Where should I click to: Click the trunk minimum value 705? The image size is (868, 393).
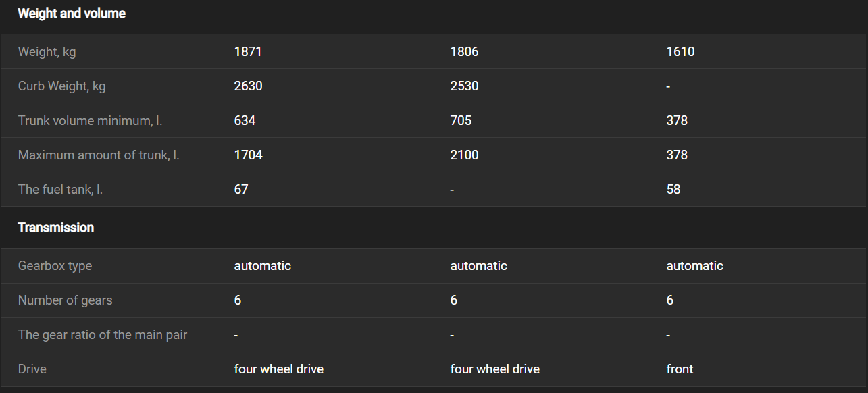461,121
